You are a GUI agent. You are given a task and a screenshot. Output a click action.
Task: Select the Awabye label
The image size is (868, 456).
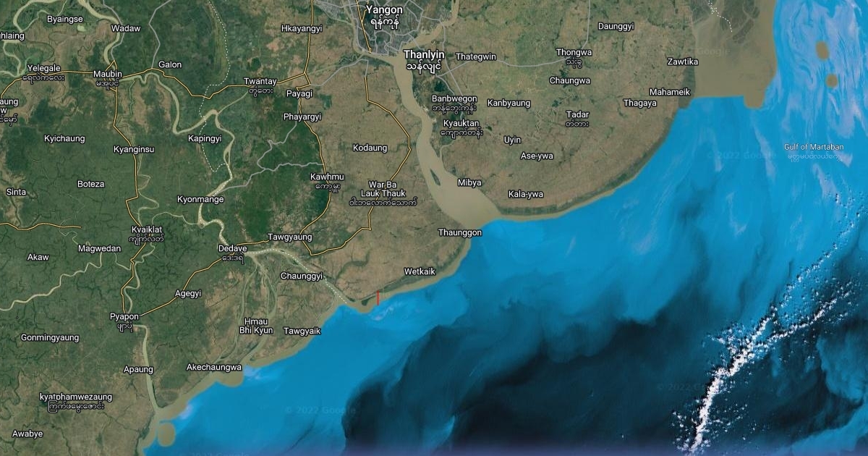28,434
